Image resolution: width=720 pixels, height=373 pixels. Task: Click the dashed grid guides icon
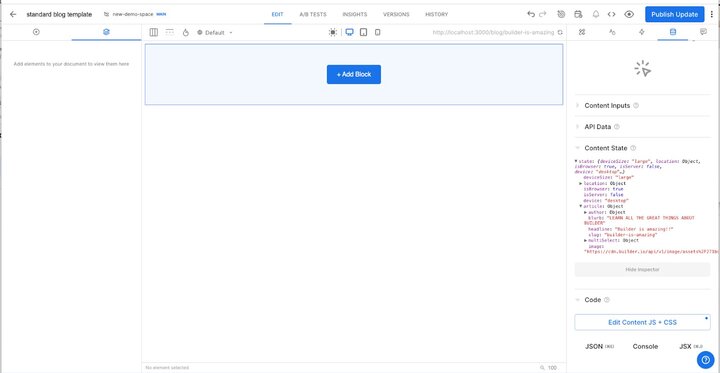[169, 32]
